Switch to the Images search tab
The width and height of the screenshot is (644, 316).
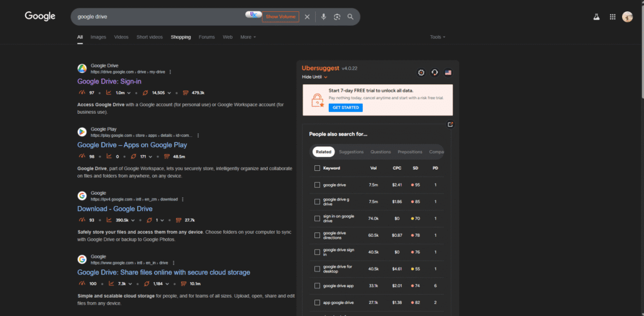point(98,37)
